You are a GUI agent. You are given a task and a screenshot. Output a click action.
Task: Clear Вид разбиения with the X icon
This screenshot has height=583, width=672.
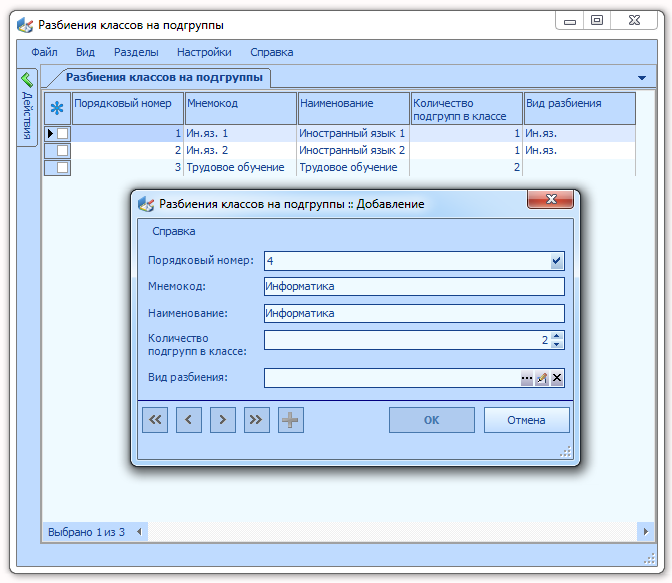[x=557, y=378]
